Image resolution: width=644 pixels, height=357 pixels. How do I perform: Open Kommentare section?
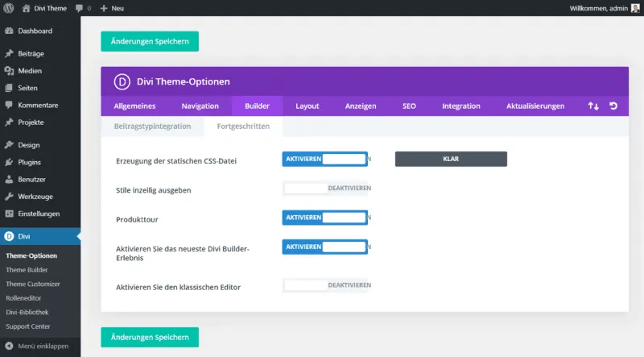coord(40,106)
